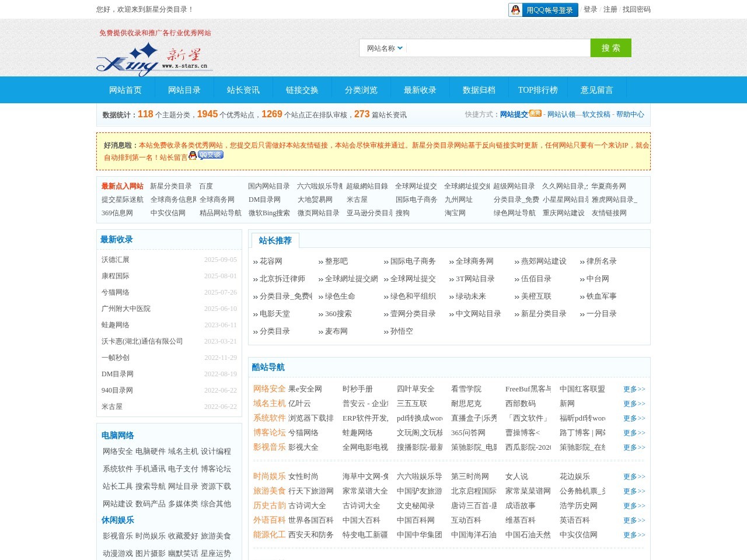
Task: Open the 找回密码 link
Action: 636,9
